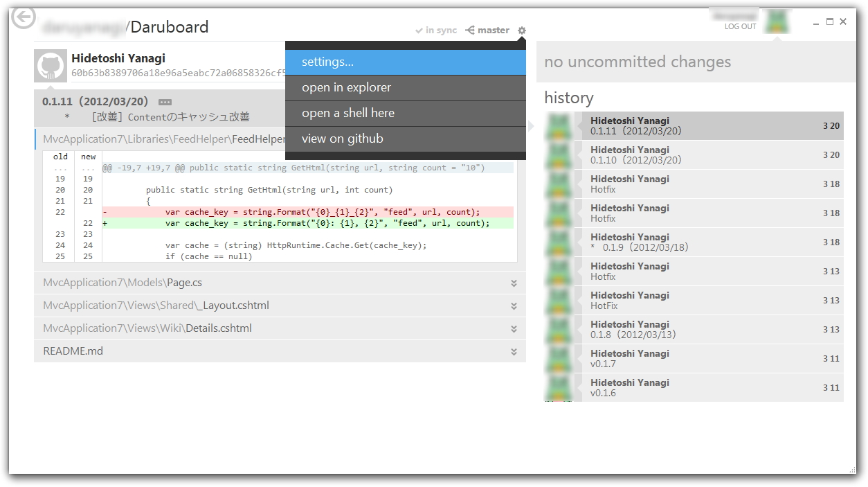Select the 'HotFix' history commit
Image resolution: width=868 pixels, height=487 pixels.
point(694,301)
